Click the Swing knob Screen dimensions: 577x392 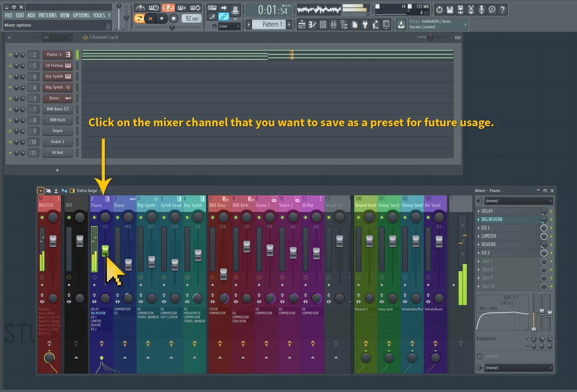(430, 37)
